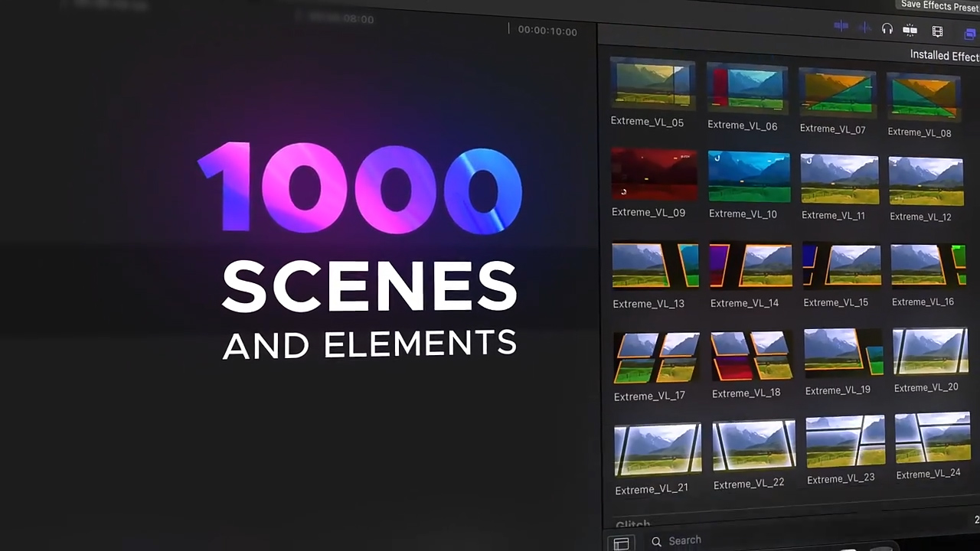Click the 00:00:10:00 timeline ruler mark
The image size is (980, 551).
[x=547, y=31]
